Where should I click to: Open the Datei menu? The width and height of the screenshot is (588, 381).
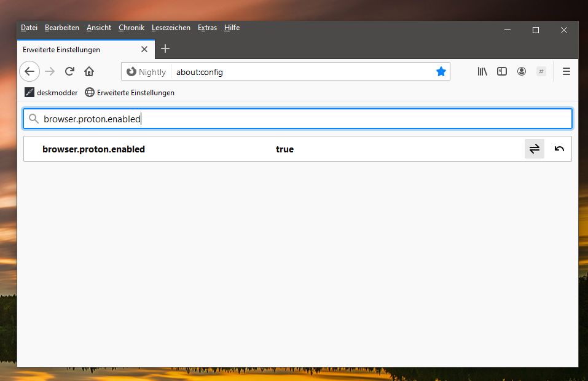pos(29,28)
